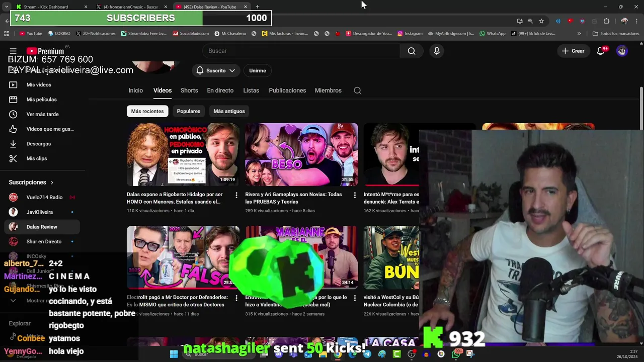This screenshot has width=644, height=362.
Task: Open the YouTube hamburger guide menu
Action: (x=13, y=51)
